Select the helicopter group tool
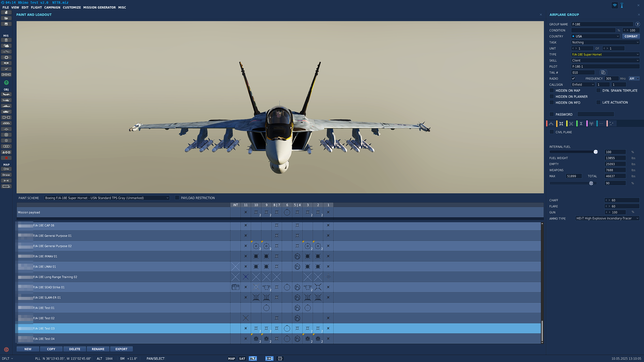Screen dimensions: 644x362 (6, 100)
